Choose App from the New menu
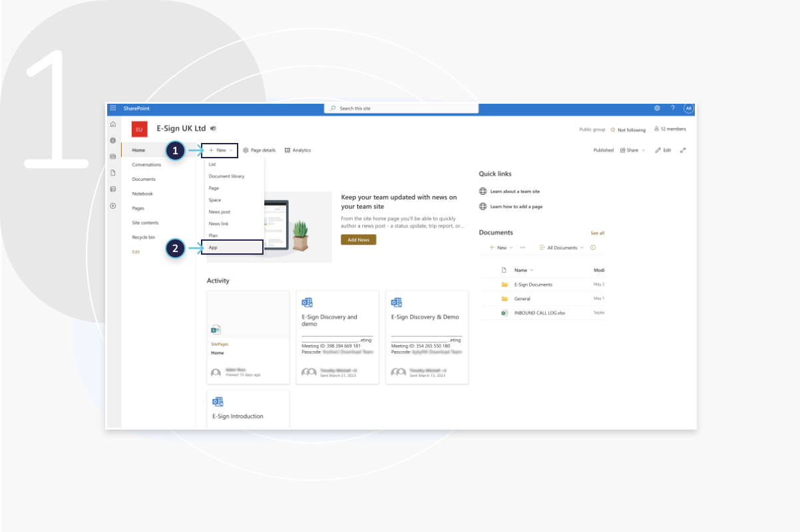Image resolution: width=800 pixels, height=532 pixels. [234, 247]
